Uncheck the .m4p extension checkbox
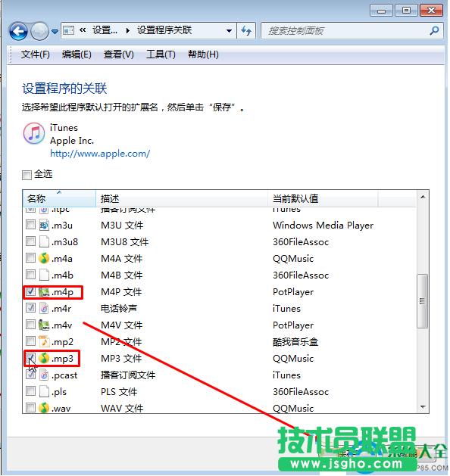The width and height of the screenshot is (450, 476). (x=30, y=291)
